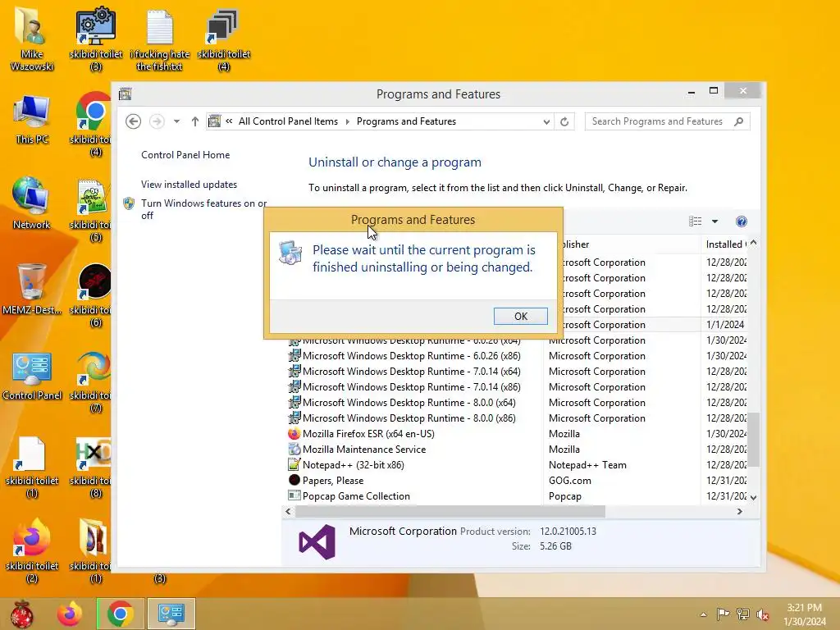The image size is (840, 630).
Task: Click the Start ornament button on the taskbar
Action: (x=22, y=614)
